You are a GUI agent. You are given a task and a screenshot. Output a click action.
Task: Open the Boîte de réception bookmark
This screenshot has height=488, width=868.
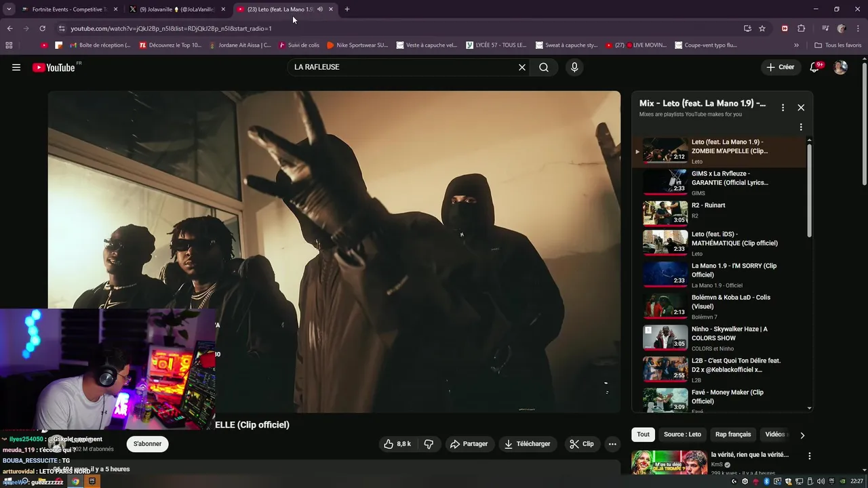pyautogui.click(x=100, y=45)
